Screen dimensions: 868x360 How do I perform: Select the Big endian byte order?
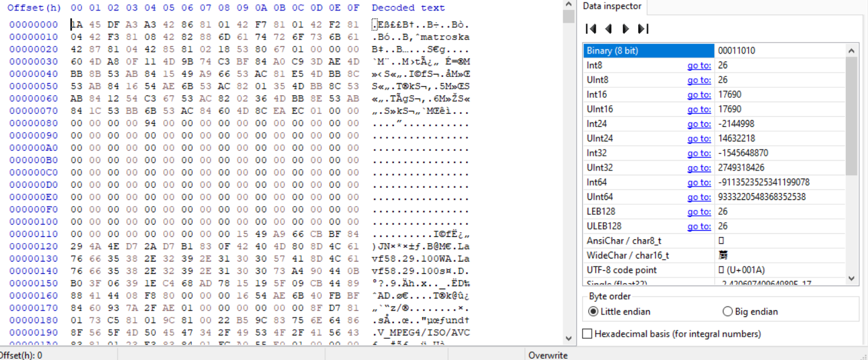pyautogui.click(x=727, y=311)
